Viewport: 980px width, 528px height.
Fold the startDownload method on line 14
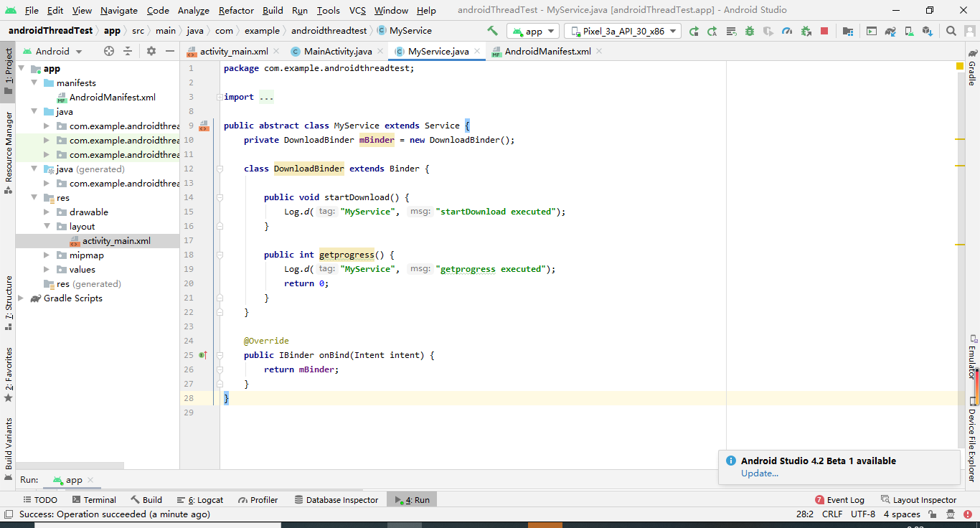pyautogui.click(x=220, y=197)
